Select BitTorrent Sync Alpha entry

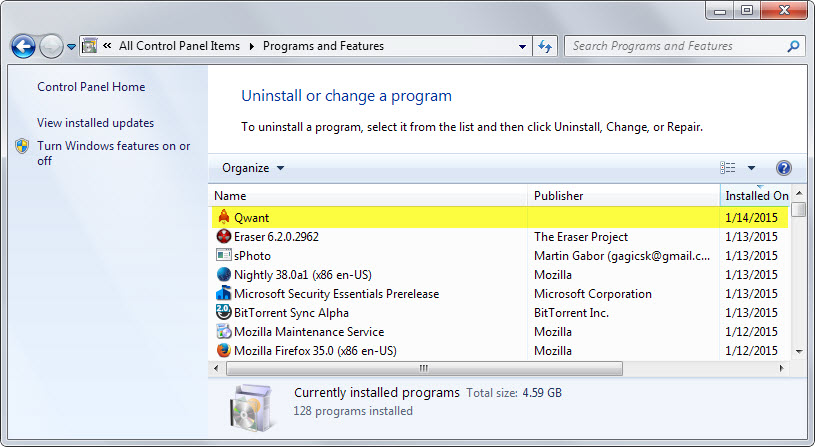291,313
